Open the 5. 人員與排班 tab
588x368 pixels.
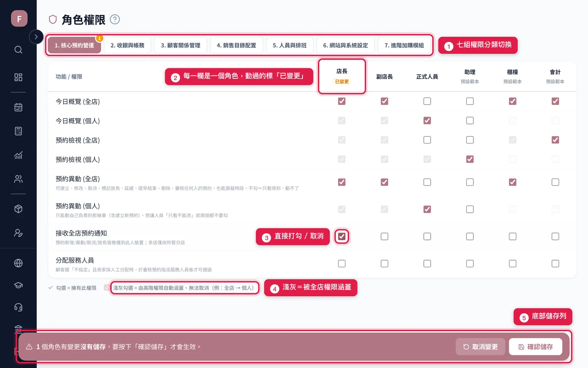point(290,45)
